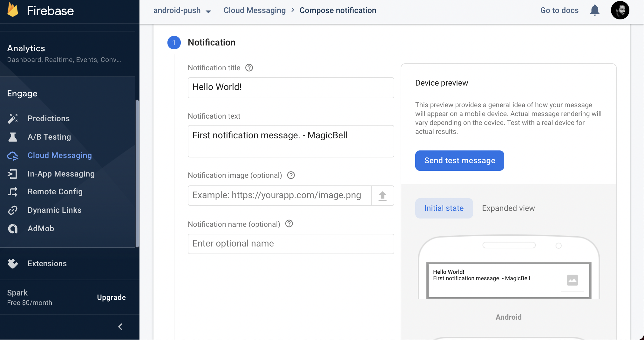Viewport: 644px width, 340px height.
Task: Focus the Notification name input field
Action: click(291, 244)
